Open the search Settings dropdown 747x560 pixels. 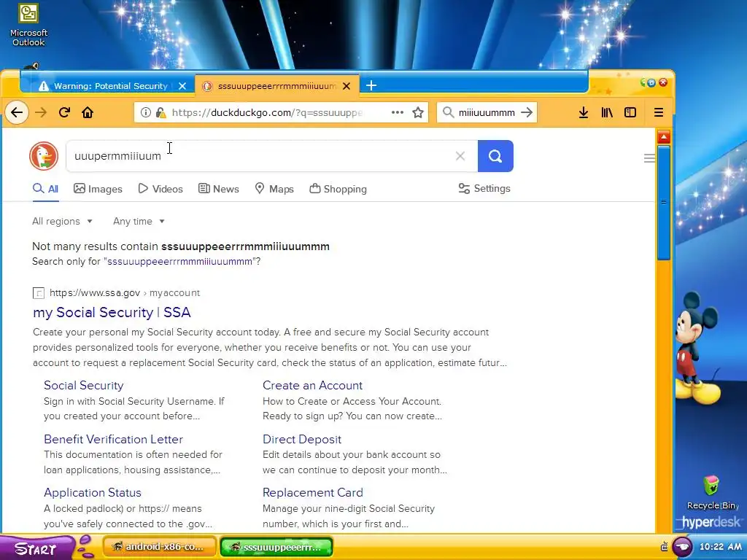[484, 189]
